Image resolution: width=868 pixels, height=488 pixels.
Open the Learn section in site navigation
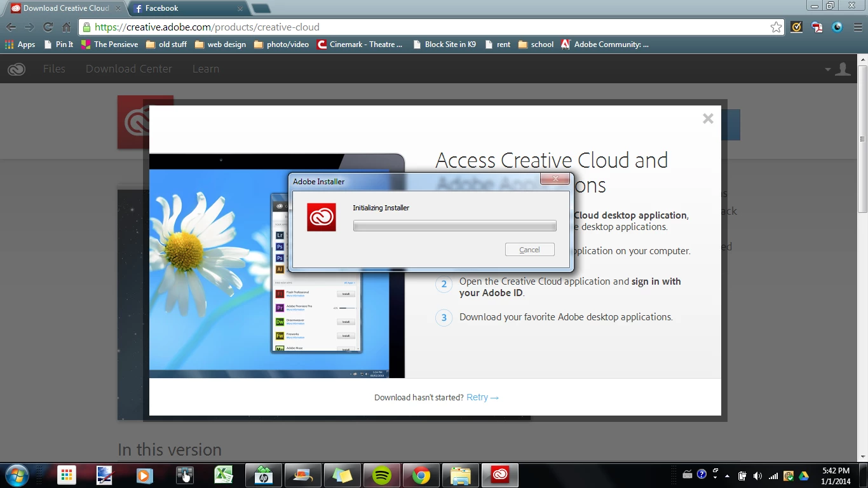[x=206, y=69]
